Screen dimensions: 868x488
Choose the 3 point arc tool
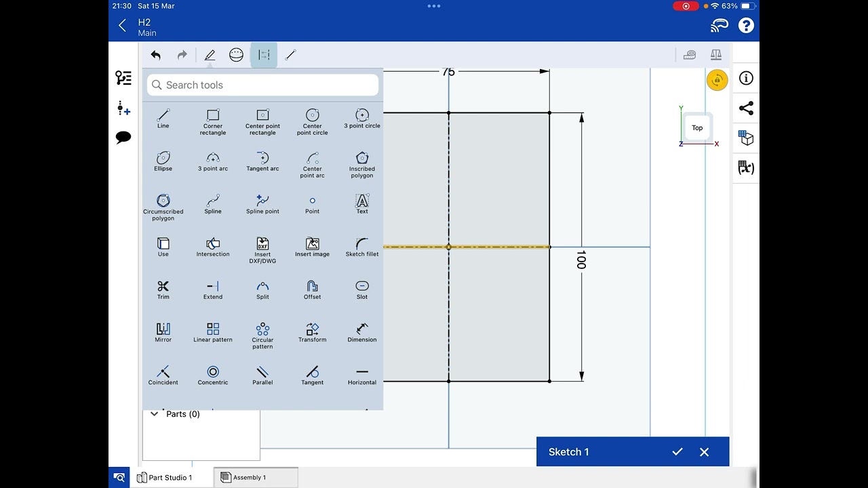pyautogui.click(x=213, y=161)
